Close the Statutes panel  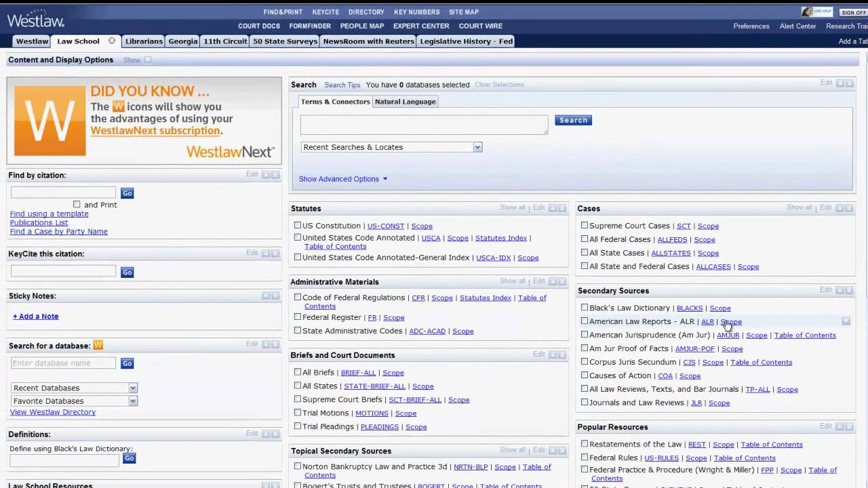pos(562,208)
